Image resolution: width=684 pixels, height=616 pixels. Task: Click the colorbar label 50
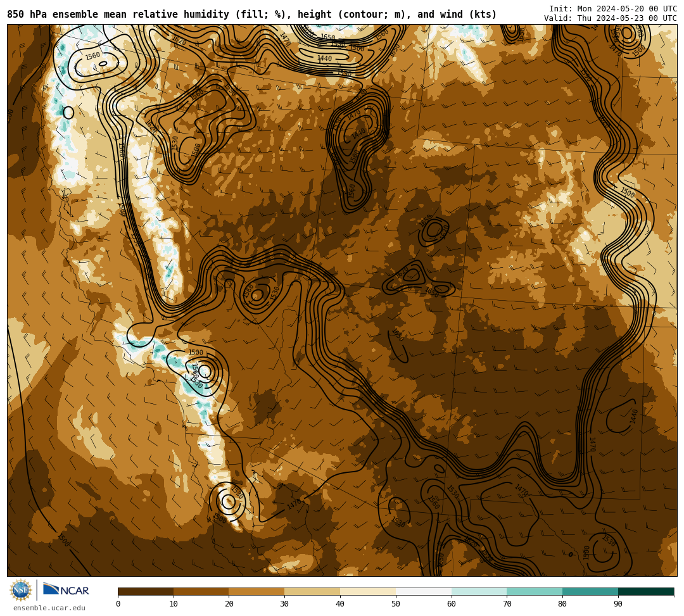396,604
